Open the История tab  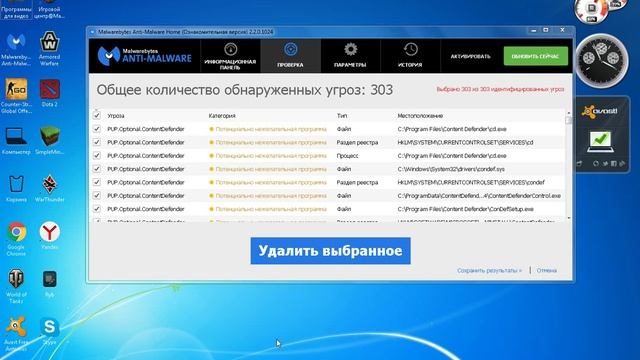coord(410,56)
